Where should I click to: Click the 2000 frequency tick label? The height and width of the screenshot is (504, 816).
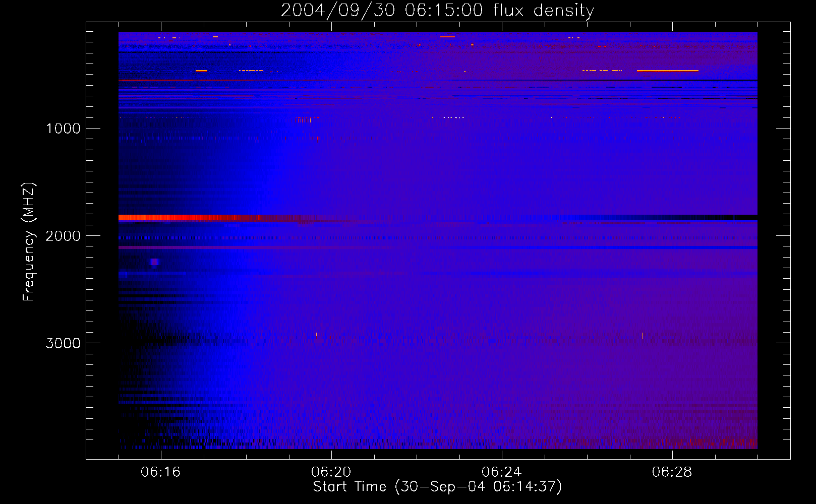pyautogui.click(x=63, y=236)
